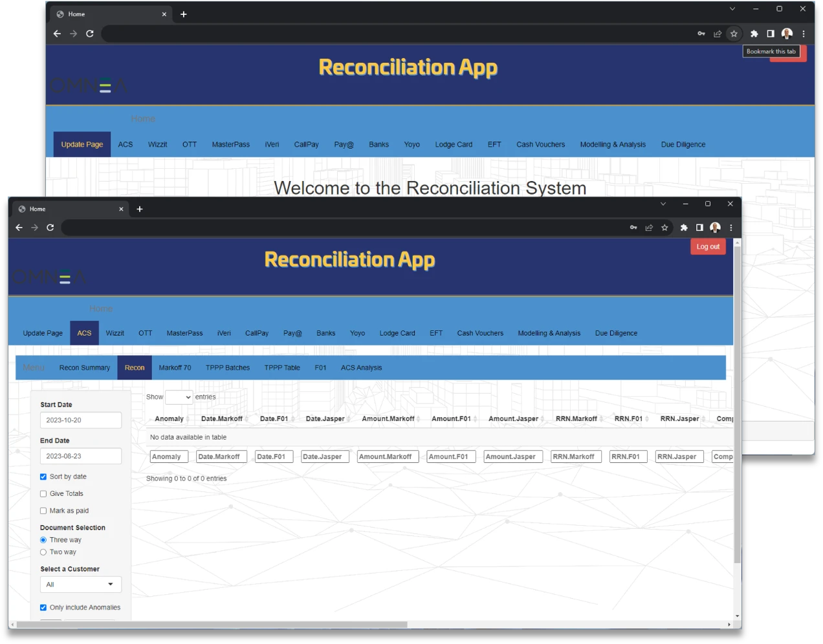
Task: Select the Two way radio button
Action: click(x=43, y=552)
